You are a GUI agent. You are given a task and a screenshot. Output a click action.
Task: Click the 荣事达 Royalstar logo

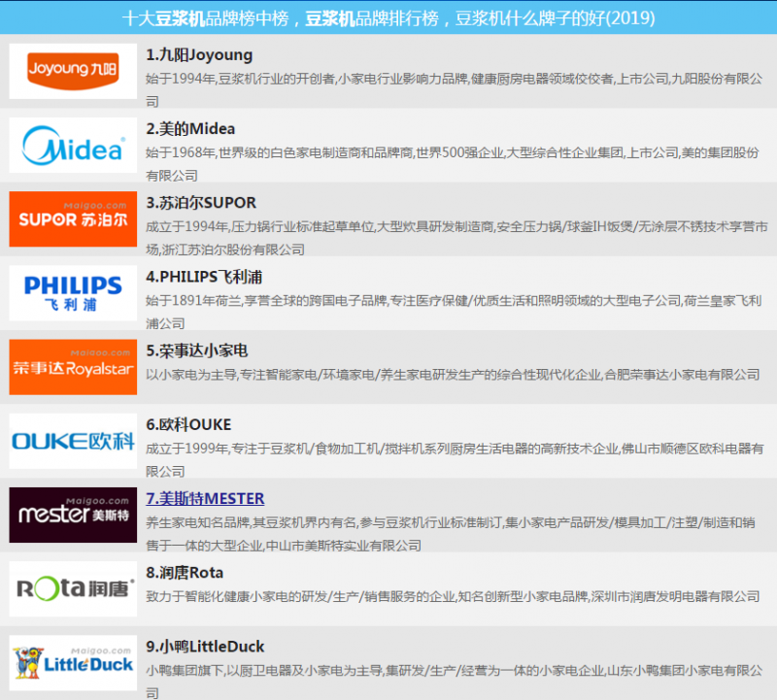click(x=73, y=367)
